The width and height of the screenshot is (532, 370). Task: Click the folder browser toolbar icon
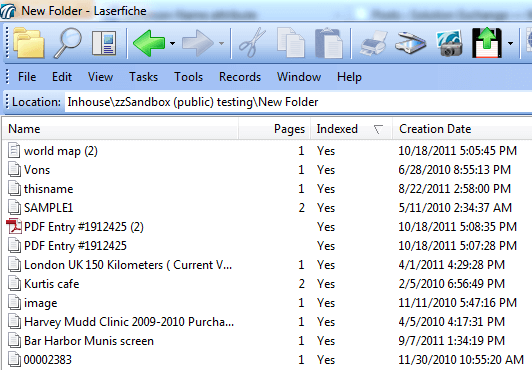point(29,43)
